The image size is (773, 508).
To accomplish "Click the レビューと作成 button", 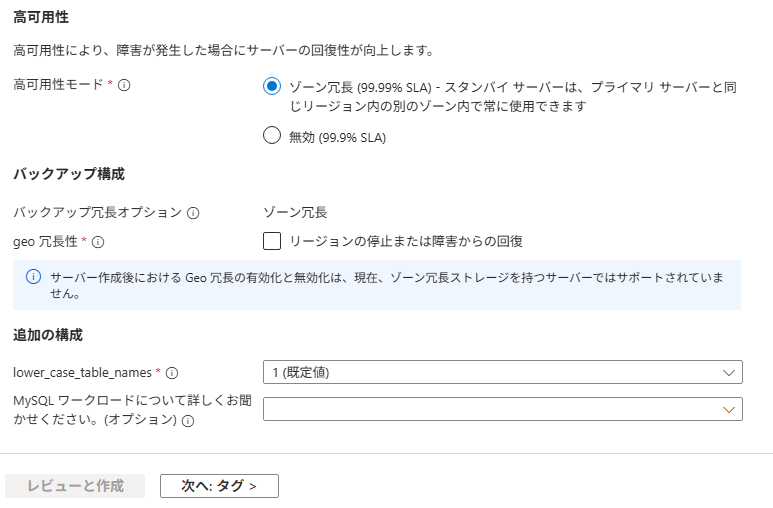I will [75, 486].
